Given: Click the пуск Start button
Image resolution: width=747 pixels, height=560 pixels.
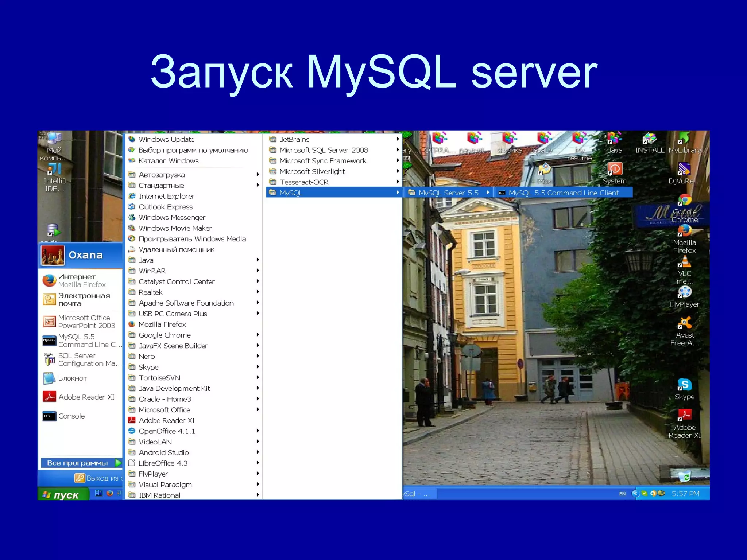Looking at the screenshot, I should (63, 494).
